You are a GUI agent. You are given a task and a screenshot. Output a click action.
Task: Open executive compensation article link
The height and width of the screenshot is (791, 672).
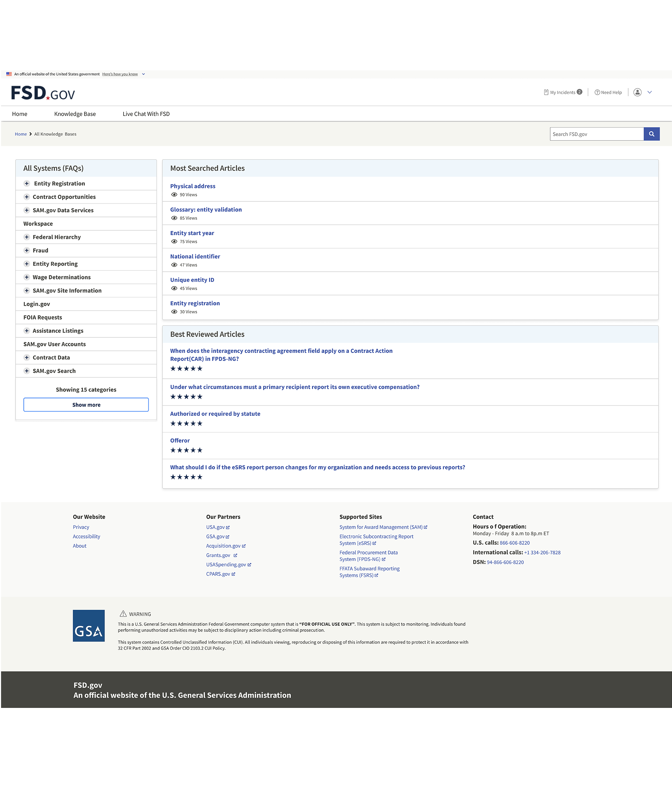click(295, 387)
